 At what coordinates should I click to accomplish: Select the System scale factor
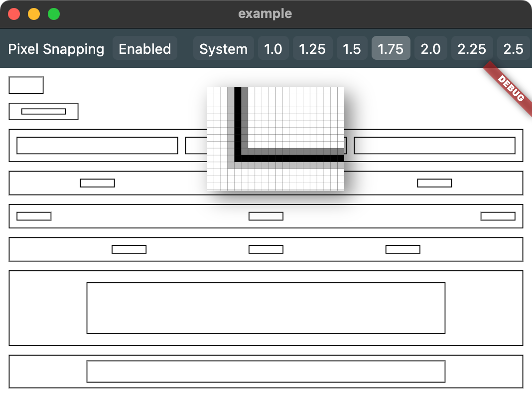click(x=223, y=48)
